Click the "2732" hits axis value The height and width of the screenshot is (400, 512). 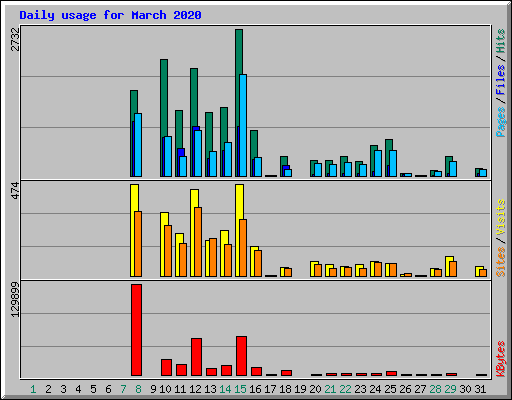click(15, 39)
